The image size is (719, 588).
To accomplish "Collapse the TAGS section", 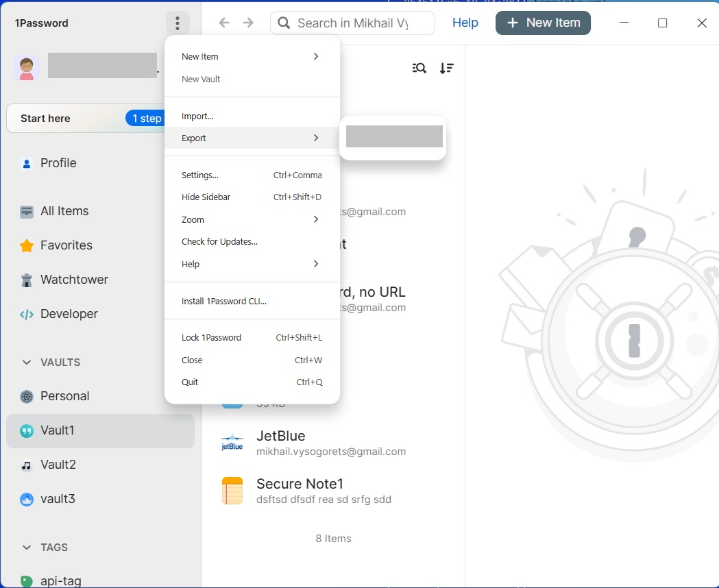I will click(x=26, y=547).
